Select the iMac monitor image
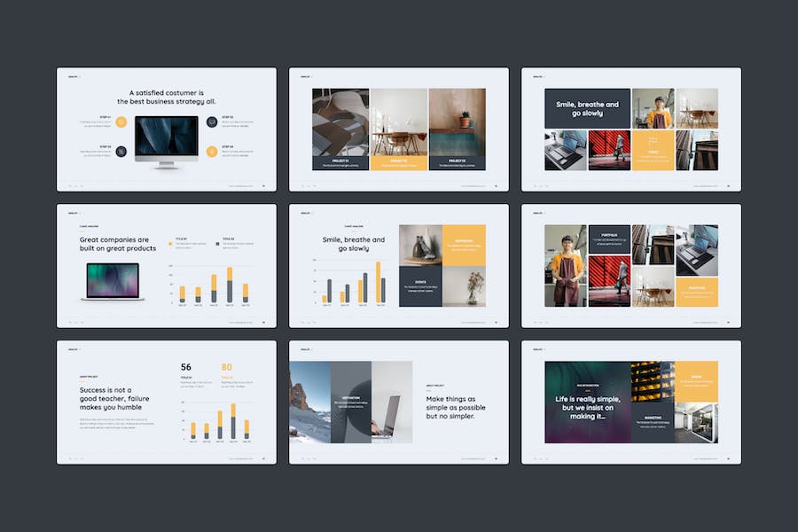 point(167,140)
